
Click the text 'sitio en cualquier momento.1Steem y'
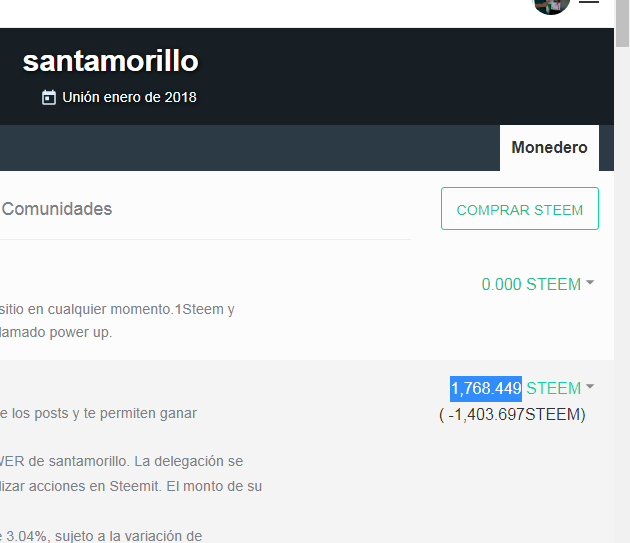[117, 309]
